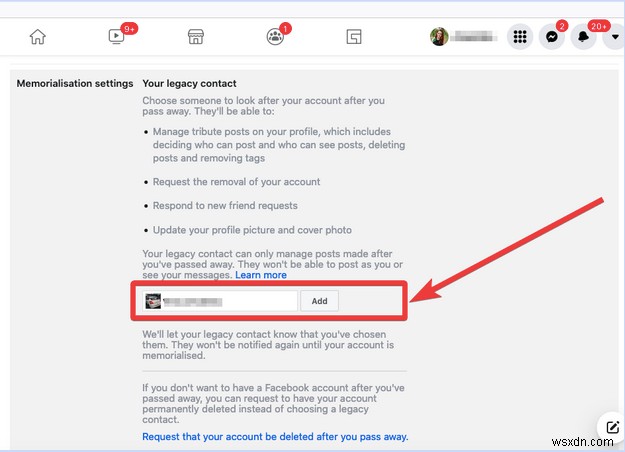Click the Memorialisation settings heading
Image resolution: width=625 pixels, height=452 pixels.
(x=75, y=83)
